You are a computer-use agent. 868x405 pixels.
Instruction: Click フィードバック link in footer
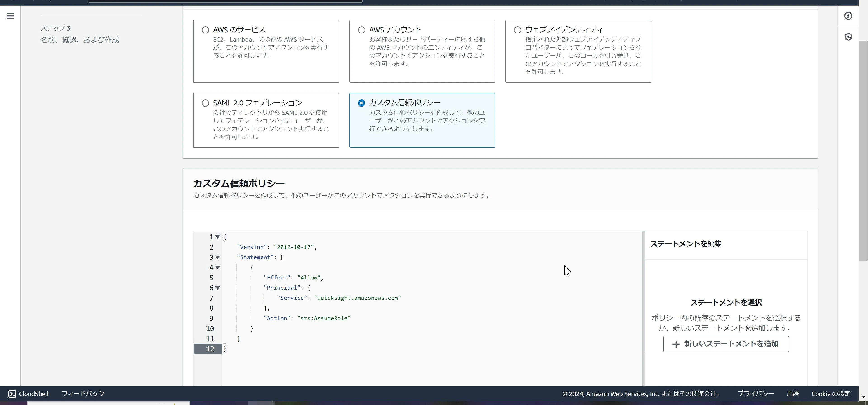tap(83, 393)
